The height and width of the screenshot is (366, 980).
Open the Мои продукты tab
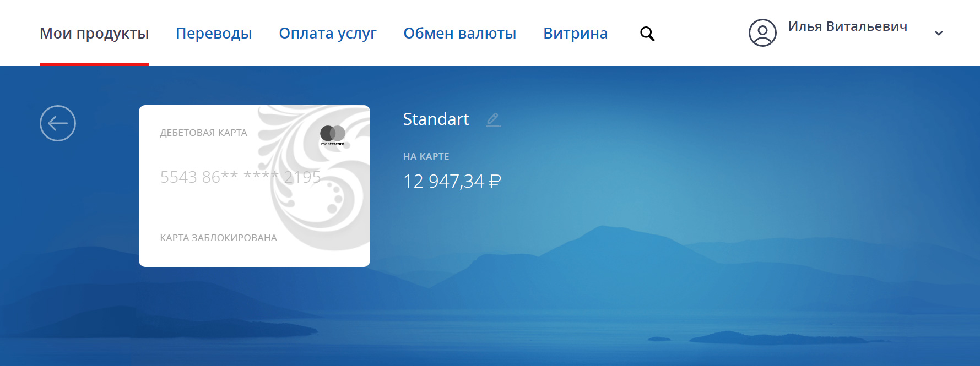tap(94, 34)
